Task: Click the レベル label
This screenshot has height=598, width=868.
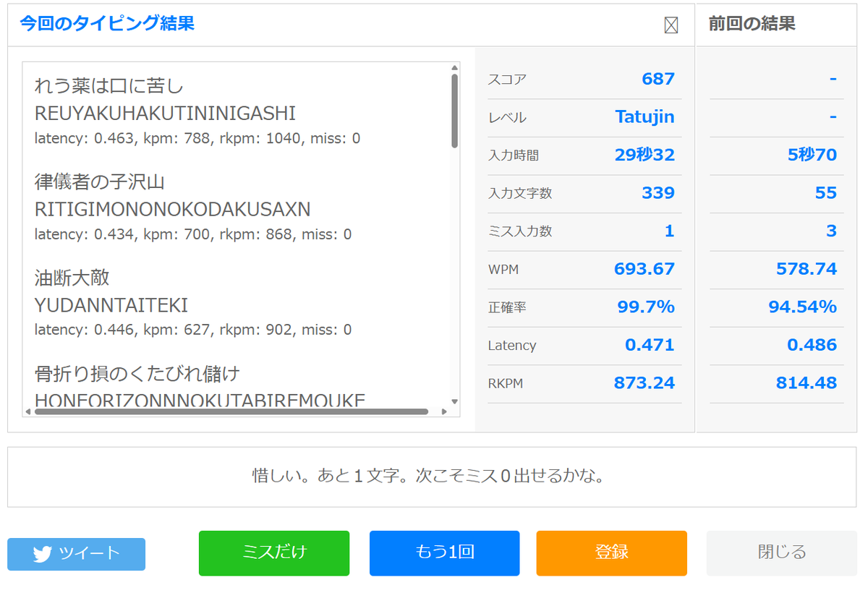Action: [x=507, y=118]
